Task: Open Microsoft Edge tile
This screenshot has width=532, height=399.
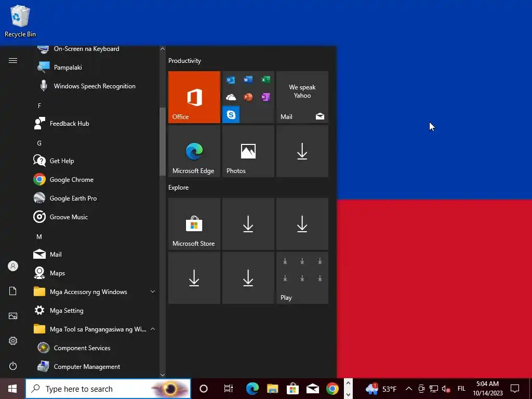Action: (x=194, y=151)
